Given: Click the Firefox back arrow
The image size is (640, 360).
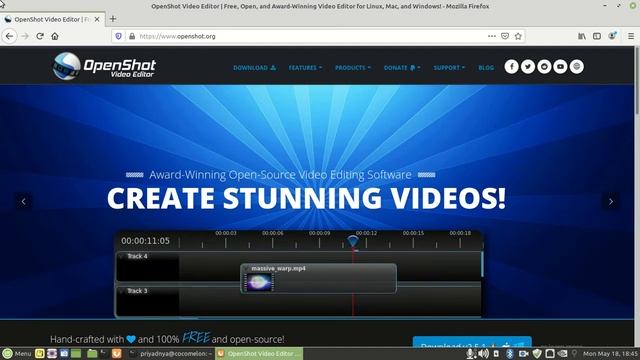Looking at the screenshot, I should point(9,36).
